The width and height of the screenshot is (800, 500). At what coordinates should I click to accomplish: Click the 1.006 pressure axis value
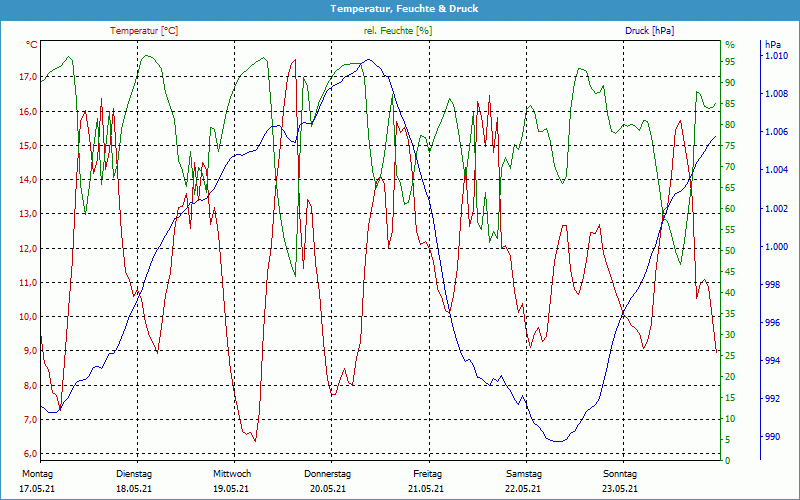point(776,132)
